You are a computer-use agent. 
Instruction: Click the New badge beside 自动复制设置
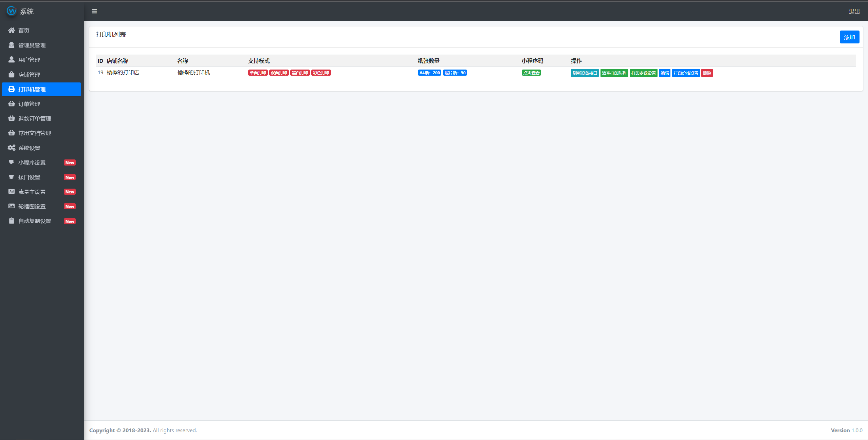70,221
